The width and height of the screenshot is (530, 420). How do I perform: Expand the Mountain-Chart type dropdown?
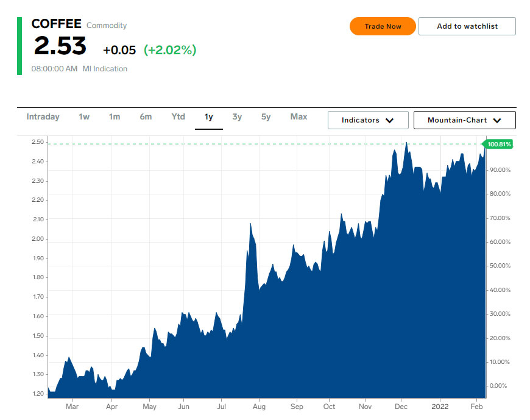pos(464,120)
